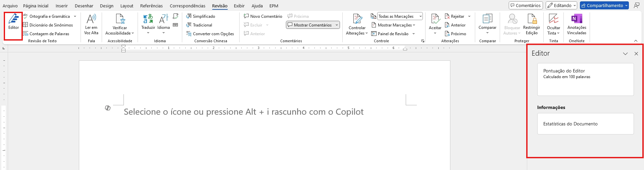Go to Próximo change
The image size is (644, 170).
coord(455,34)
